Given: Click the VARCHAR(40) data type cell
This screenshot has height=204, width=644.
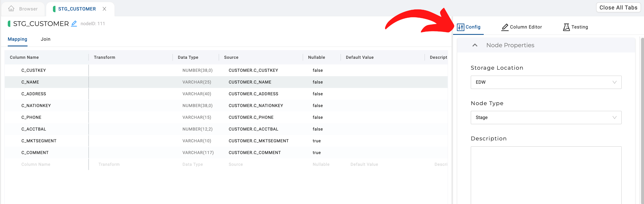Looking at the screenshot, I should click(x=197, y=94).
